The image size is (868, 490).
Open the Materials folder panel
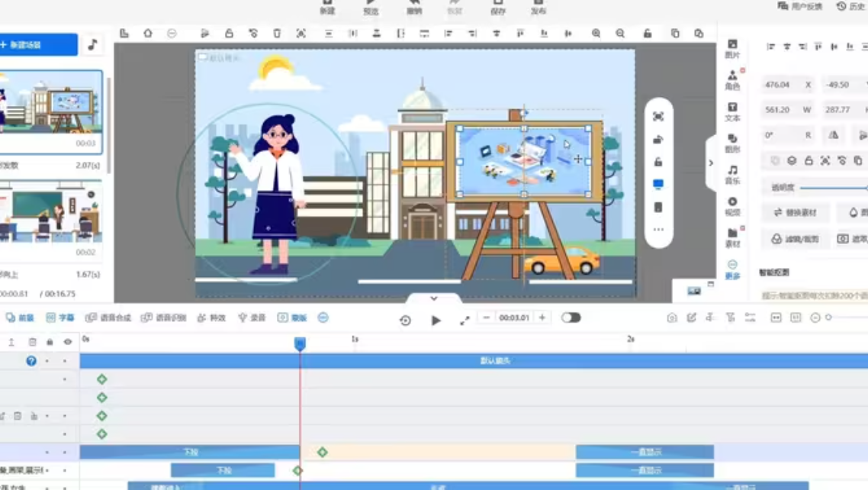click(x=732, y=238)
